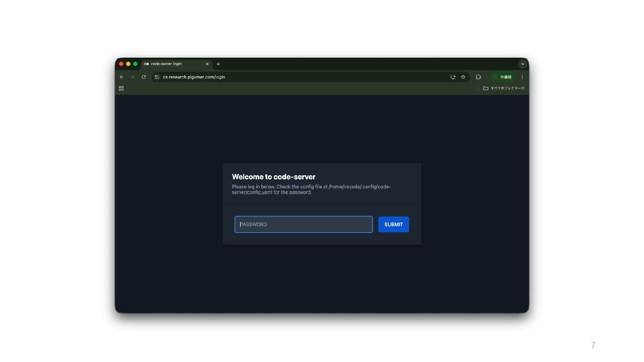Reload the code-server login page
Image resolution: width=644 pixels, height=362 pixels.
[x=144, y=77]
